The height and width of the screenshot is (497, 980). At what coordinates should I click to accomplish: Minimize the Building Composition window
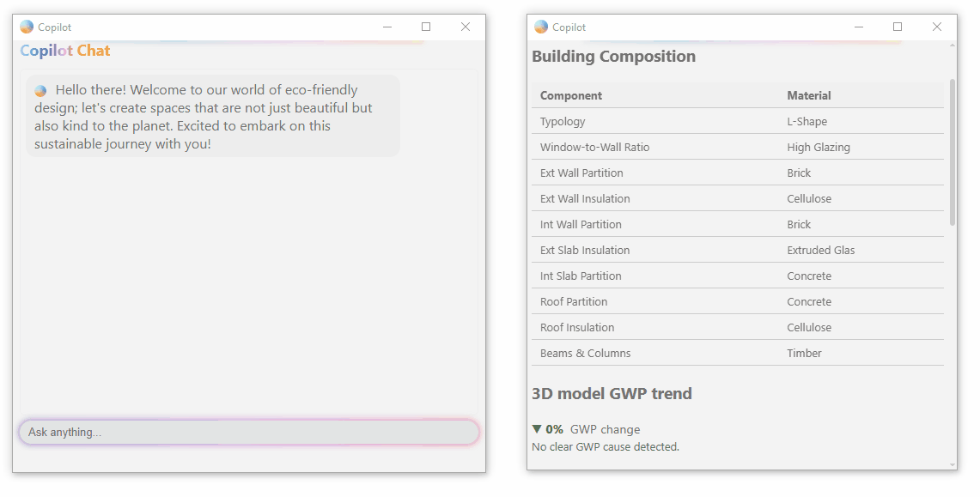click(859, 27)
